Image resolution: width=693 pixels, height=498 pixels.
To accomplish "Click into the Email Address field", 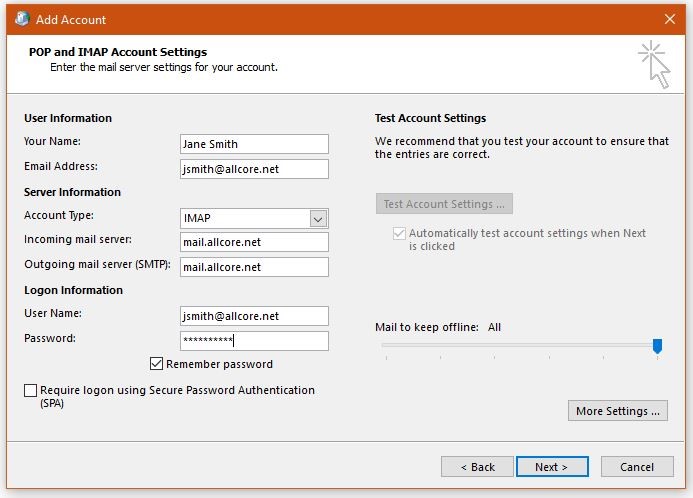I will [x=254, y=169].
